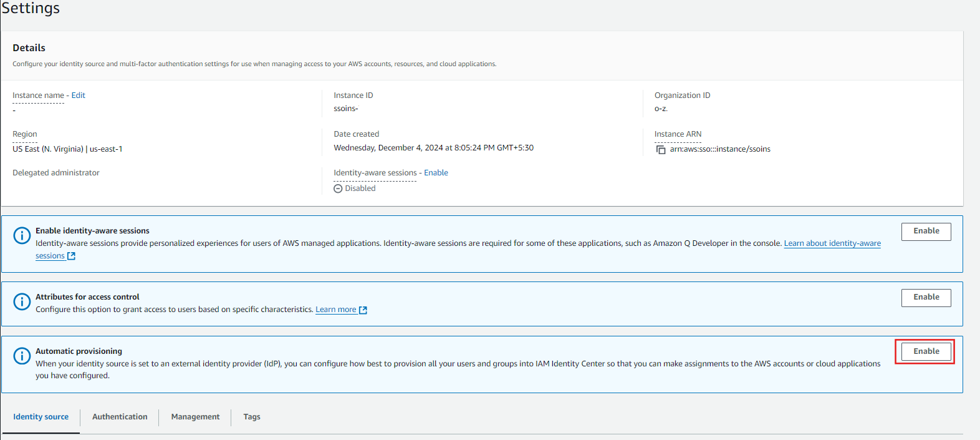Image resolution: width=980 pixels, height=440 pixels.
Task: Click the Instance ID label
Action: click(353, 95)
